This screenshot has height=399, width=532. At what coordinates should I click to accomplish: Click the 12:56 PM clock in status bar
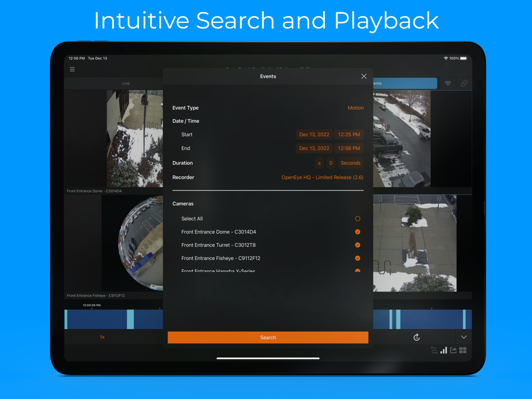click(77, 59)
